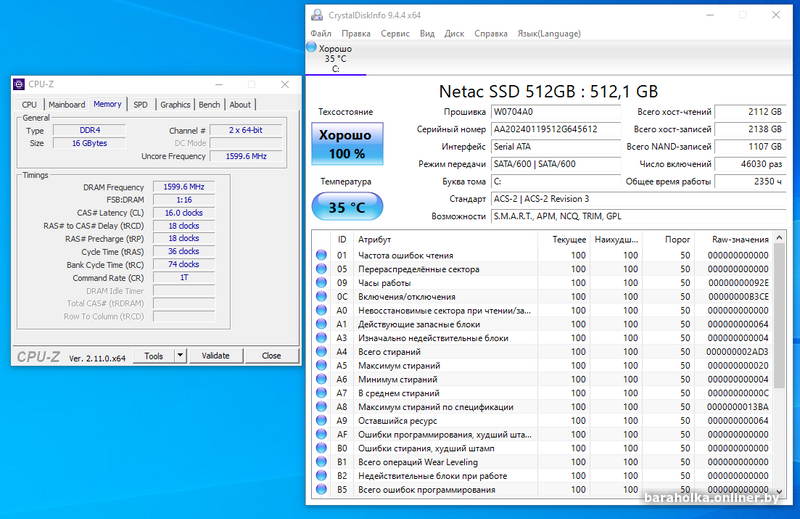Click the Общее время работы value 2350 ч
Image resolution: width=800 pixels, height=519 pixels.
tap(750, 181)
